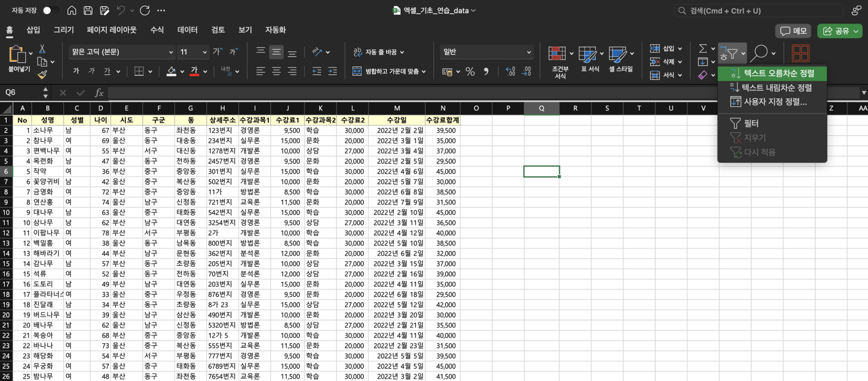This screenshot has height=381, width=868.
Task: Click the 공유 share button
Action: [x=836, y=31]
